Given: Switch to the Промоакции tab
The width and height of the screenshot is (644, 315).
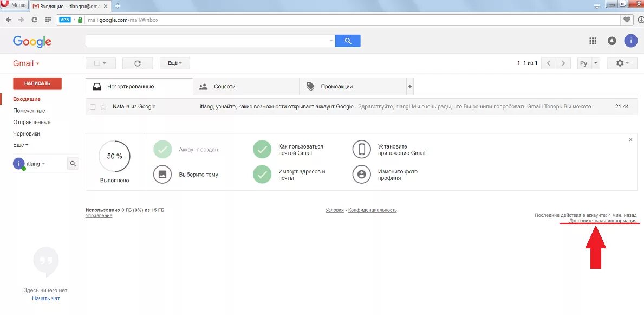Looking at the screenshot, I should [x=353, y=87].
